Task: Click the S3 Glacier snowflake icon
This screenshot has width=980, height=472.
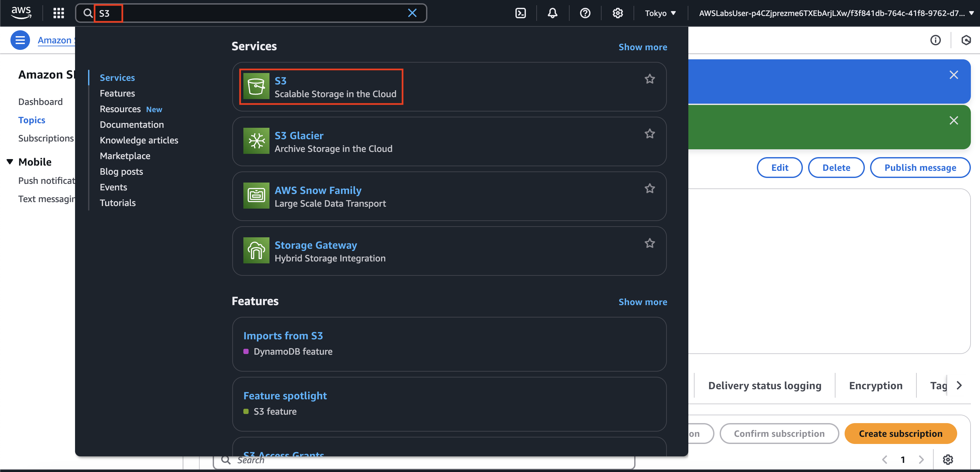Action: tap(256, 141)
